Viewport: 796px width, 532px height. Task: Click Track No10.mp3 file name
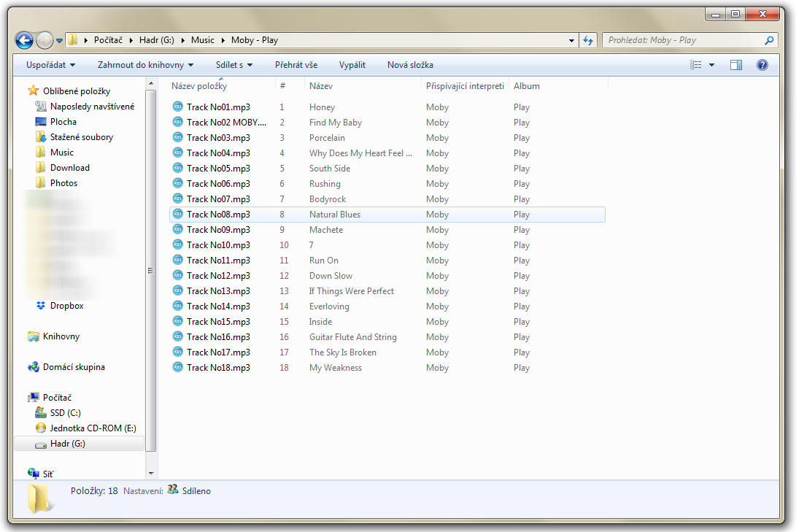[x=218, y=244]
